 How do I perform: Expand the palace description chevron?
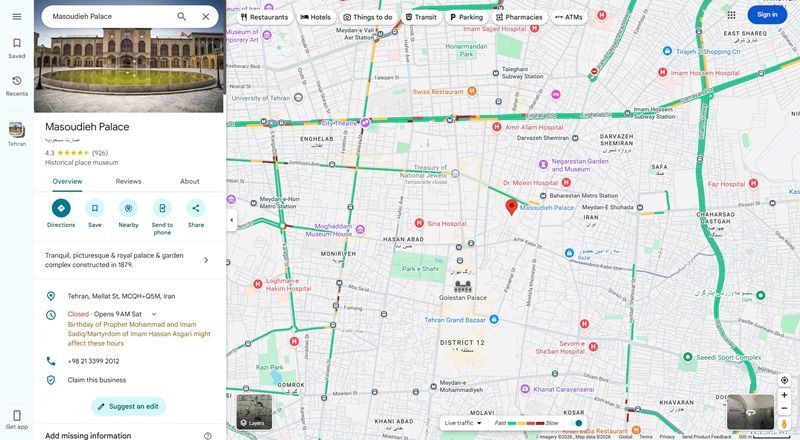[x=206, y=260]
